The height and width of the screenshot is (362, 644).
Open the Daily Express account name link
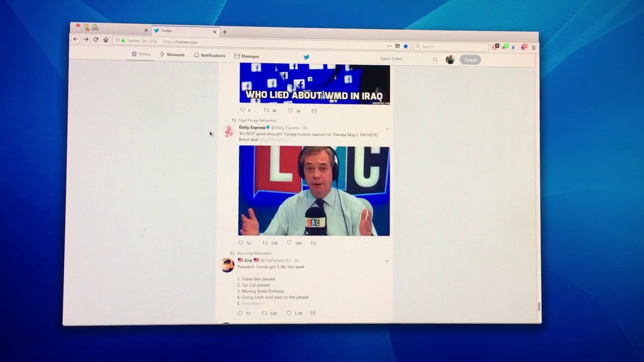pos(252,128)
